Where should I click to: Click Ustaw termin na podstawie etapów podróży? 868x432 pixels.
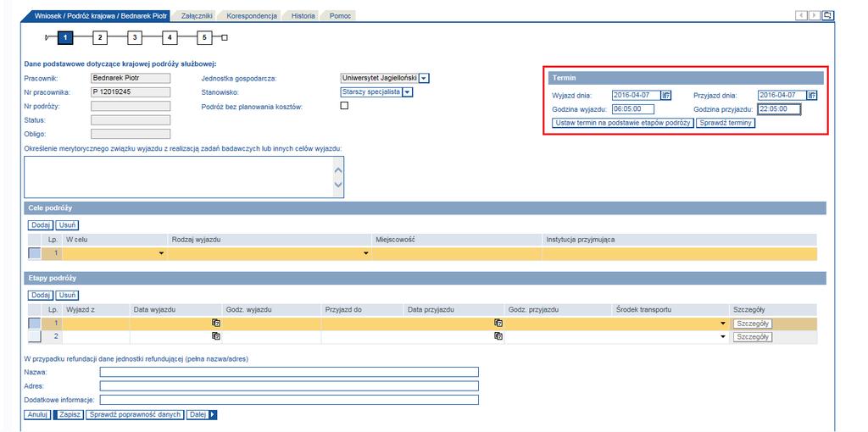(x=623, y=123)
